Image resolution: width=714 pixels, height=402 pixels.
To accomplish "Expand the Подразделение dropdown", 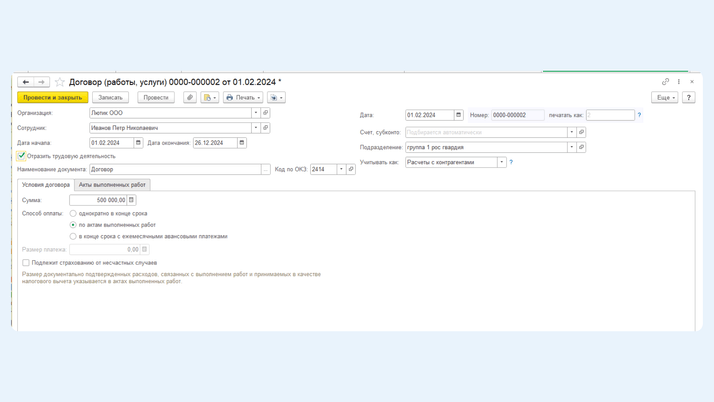I will [571, 147].
